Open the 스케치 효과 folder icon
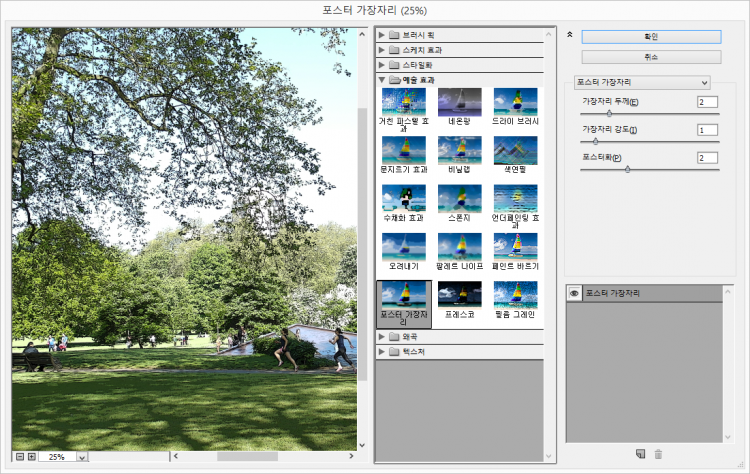 [394, 49]
